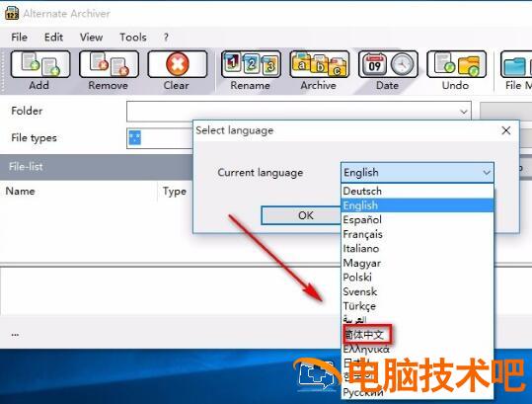Select Svensk from language list
Screen dimensions: 532x404
418,291
